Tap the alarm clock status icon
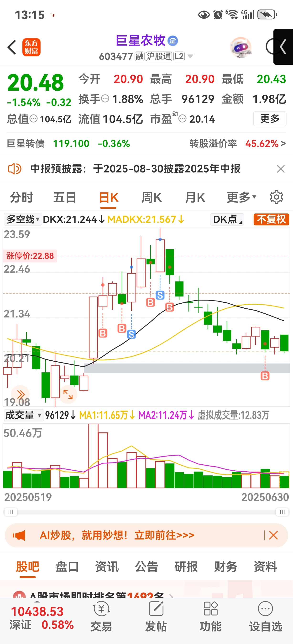The image size is (293, 644). click(x=218, y=15)
